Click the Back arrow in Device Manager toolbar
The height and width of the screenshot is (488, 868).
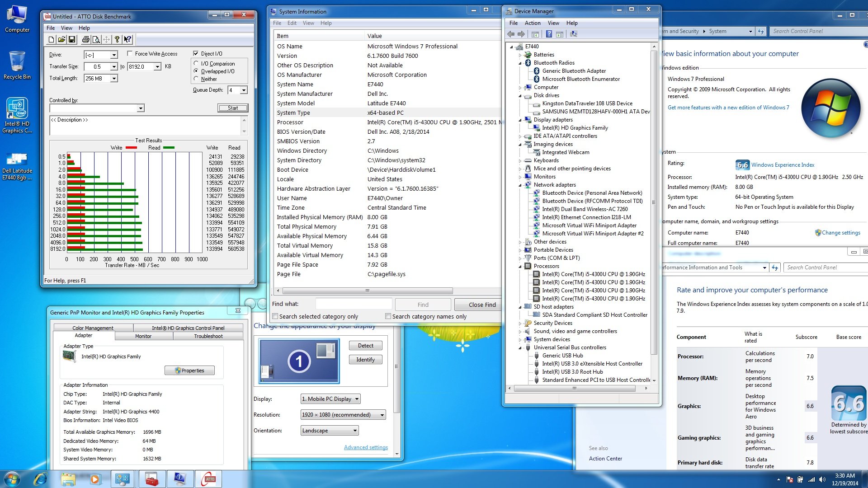point(511,34)
